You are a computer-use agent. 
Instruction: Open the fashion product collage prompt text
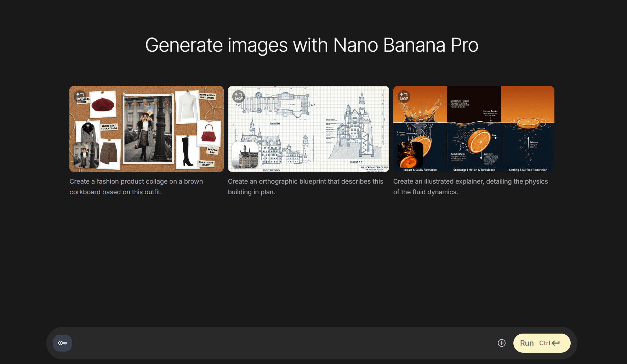(x=136, y=186)
